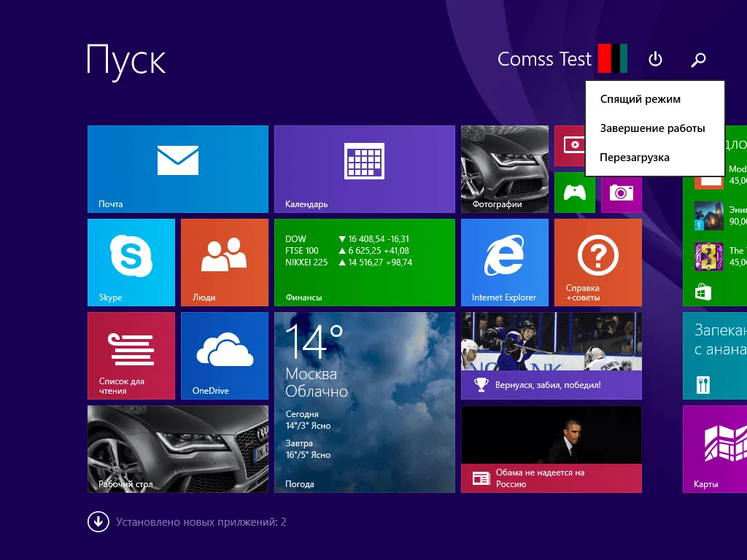Open Список для чтения
Viewport: 747px width, 560px height.
click(x=131, y=356)
